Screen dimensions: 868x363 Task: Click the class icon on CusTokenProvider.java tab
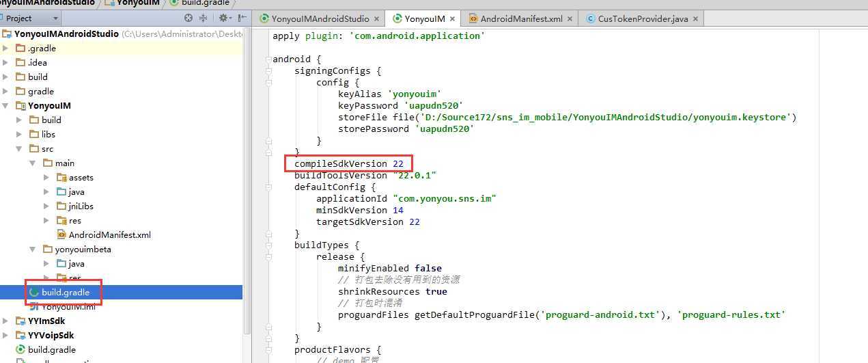point(591,19)
